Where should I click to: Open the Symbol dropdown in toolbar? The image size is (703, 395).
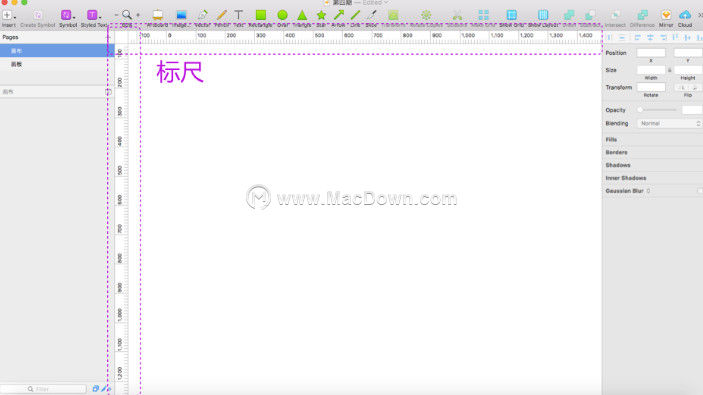67,15
